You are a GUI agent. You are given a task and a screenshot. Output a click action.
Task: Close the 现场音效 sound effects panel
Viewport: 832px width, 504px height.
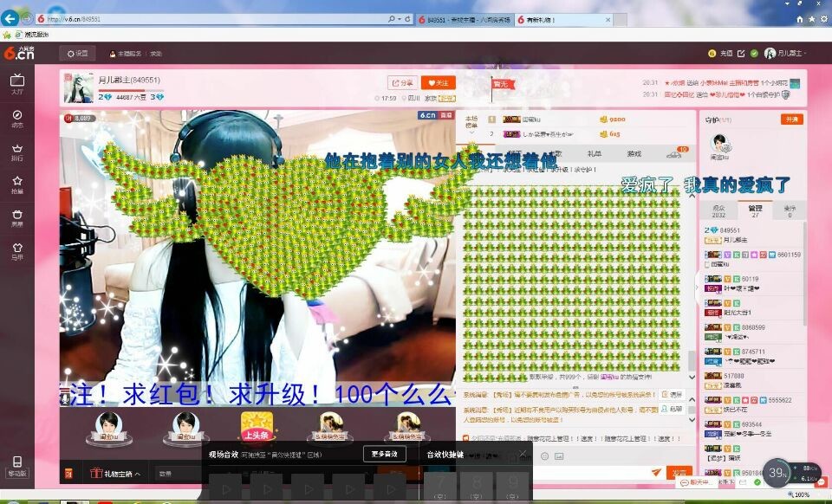click(523, 454)
